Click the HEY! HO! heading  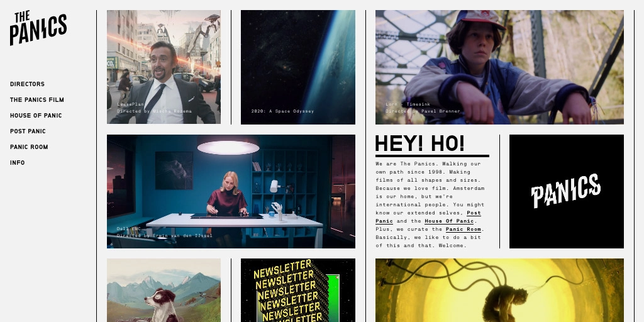pyautogui.click(x=419, y=144)
